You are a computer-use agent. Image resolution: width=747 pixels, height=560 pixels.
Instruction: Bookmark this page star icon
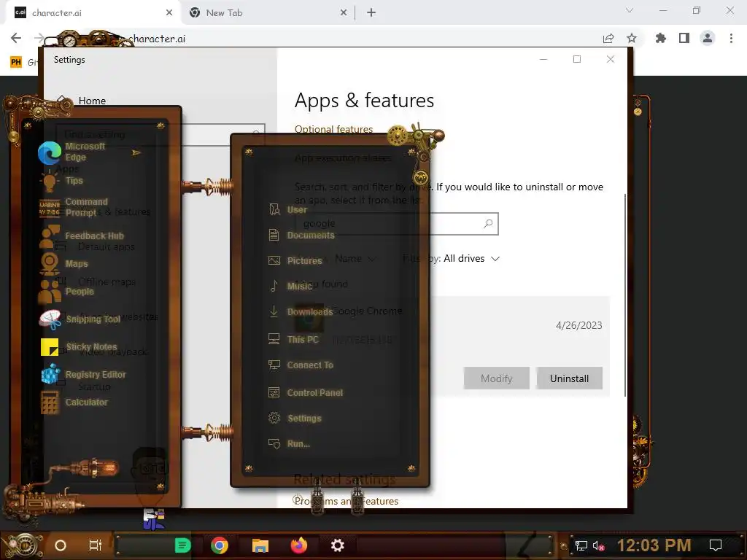click(632, 38)
